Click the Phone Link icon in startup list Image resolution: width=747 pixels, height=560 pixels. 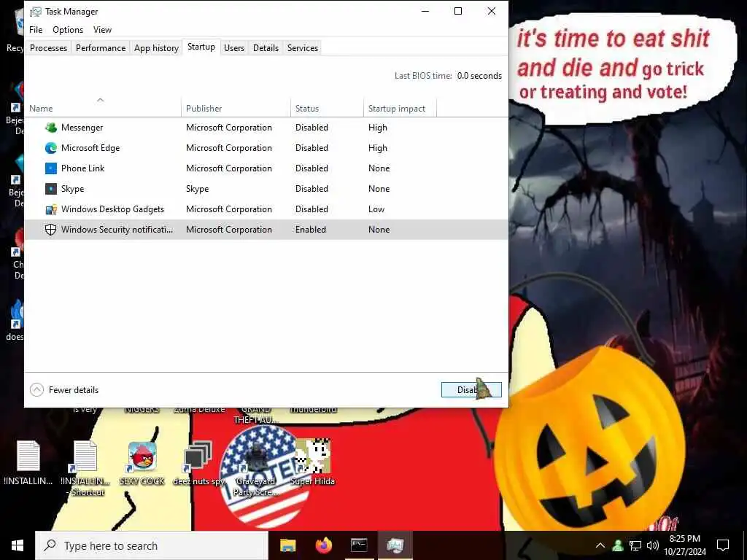[50, 168]
